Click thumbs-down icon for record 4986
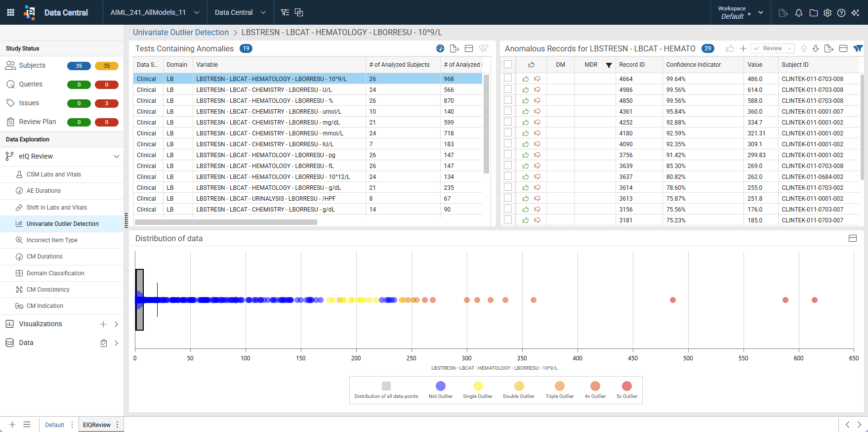 tap(537, 89)
